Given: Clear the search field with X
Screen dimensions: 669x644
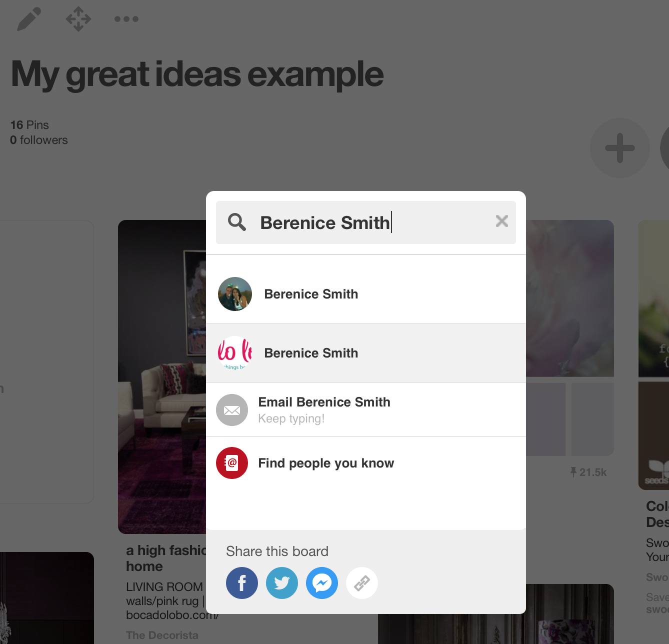Looking at the screenshot, I should tap(501, 221).
